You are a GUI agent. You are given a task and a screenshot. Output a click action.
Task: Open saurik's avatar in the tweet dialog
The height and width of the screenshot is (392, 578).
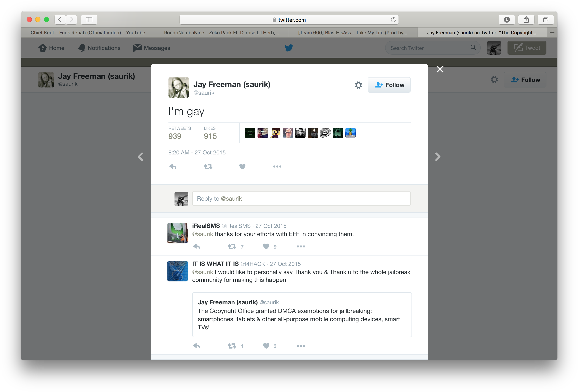(179, 87)
